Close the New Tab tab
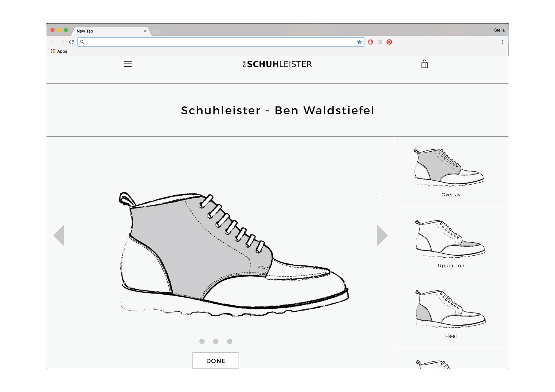555x392 pixels. coord(145,31)
